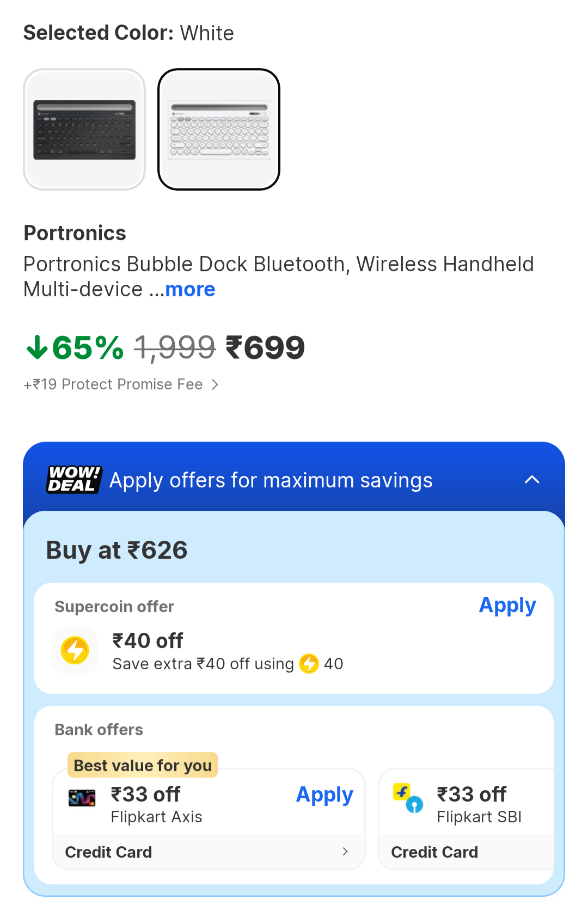The width and height of the screenshot is (588, 917).
Task: Expand product description via 'more' link
Action: (190, 290)
